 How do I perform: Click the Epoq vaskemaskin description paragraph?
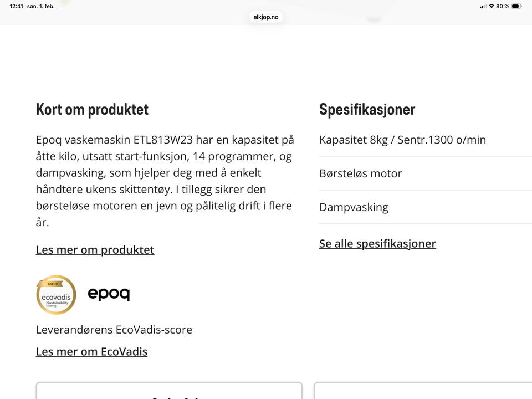(x=165, y=181)
